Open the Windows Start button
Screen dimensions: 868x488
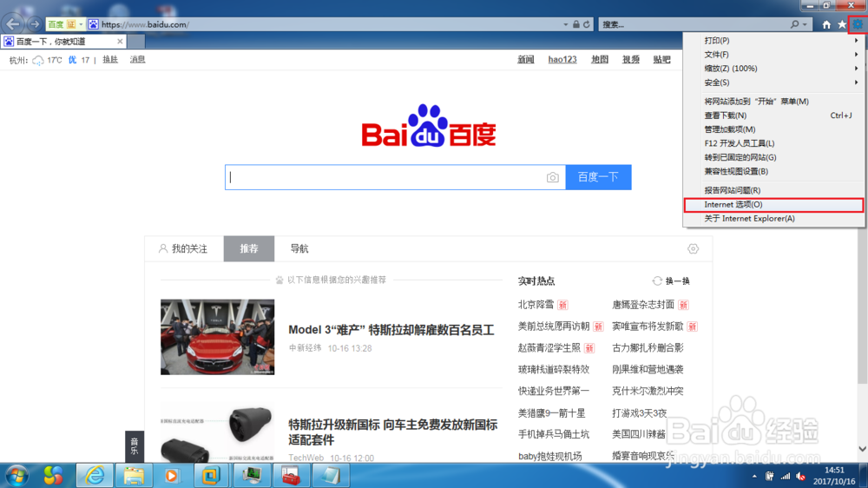(x=16, y=476)
